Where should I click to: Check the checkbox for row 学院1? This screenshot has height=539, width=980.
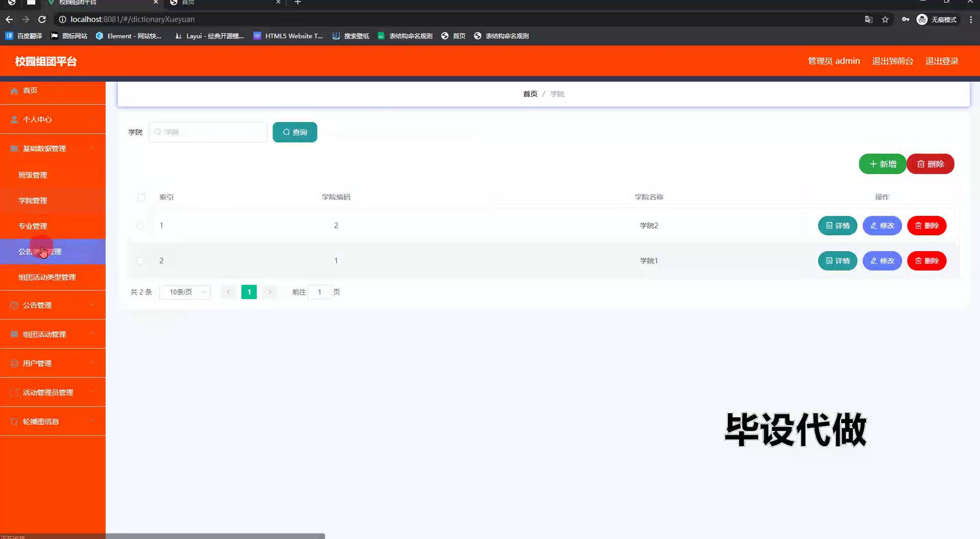tap(140, 261)
